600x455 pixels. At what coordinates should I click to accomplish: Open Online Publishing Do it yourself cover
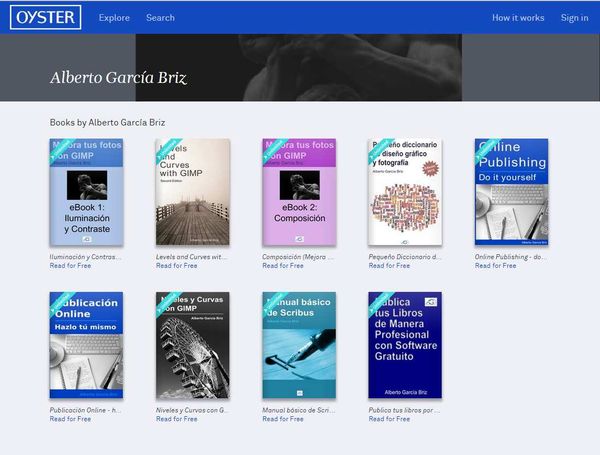512,192
